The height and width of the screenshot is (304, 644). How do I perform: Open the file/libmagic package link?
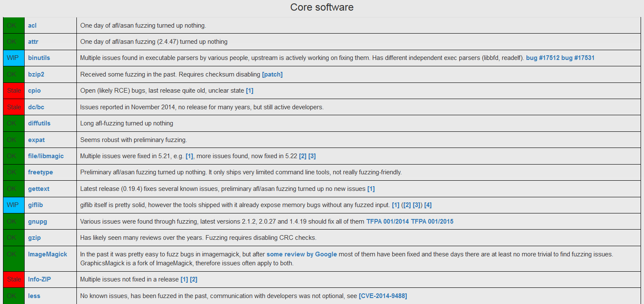tap(46, 156)
